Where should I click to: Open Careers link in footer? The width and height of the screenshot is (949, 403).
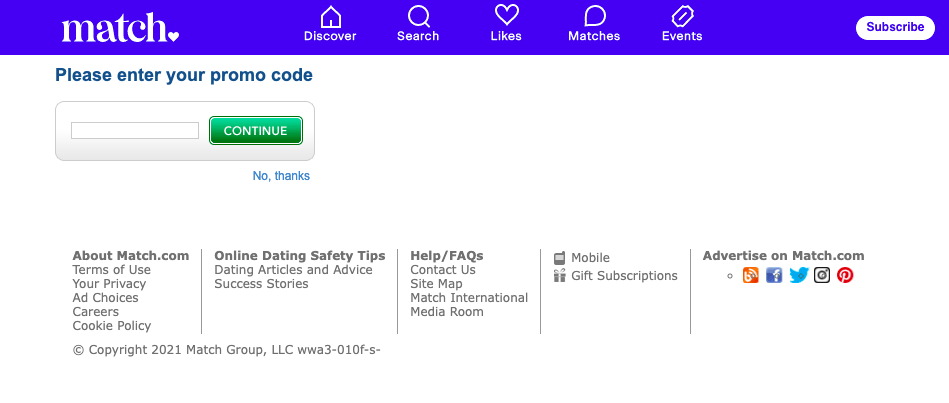96,312
